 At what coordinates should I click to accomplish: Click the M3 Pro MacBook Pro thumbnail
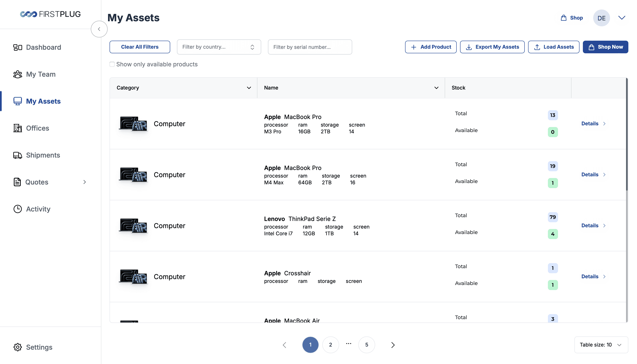click(x=133, y=124)
